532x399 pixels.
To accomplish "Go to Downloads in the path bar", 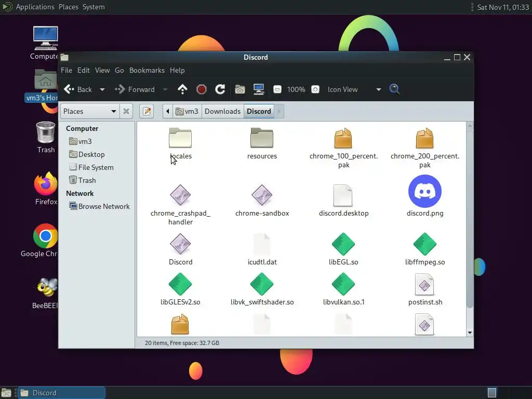I will click(222, 111).
